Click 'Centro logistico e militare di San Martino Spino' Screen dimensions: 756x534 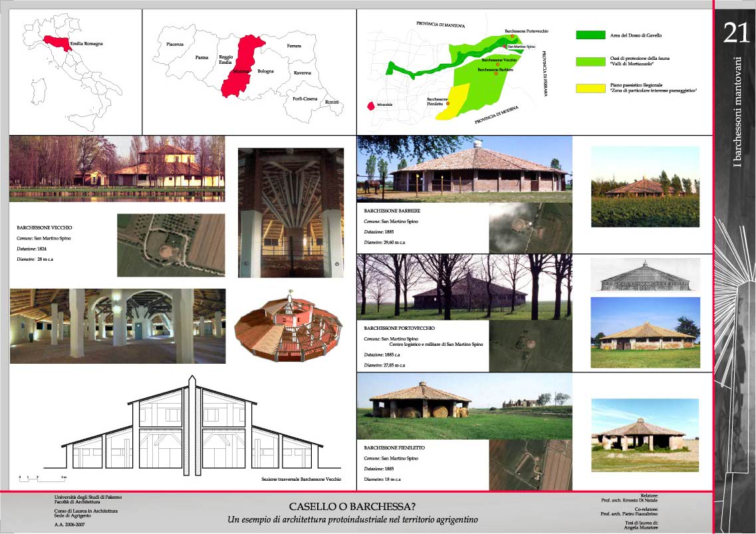tap(436, 344)
